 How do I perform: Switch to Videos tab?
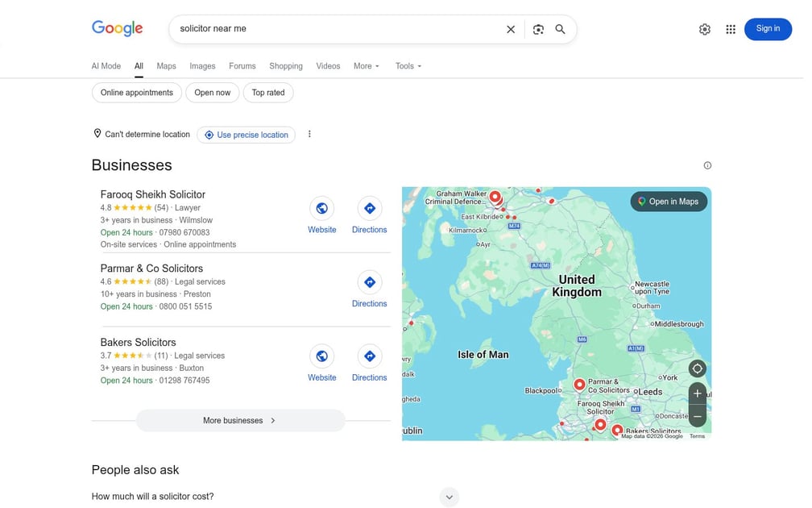(329, 66)
